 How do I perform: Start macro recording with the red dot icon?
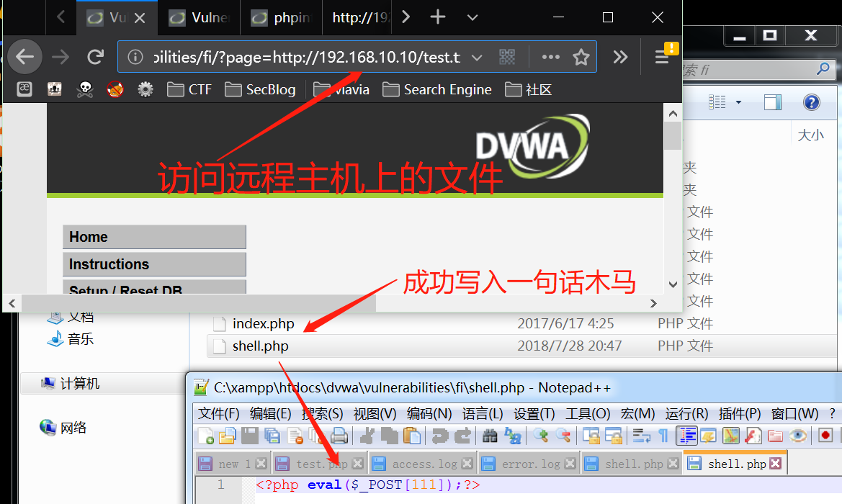(x=825, y=436)
